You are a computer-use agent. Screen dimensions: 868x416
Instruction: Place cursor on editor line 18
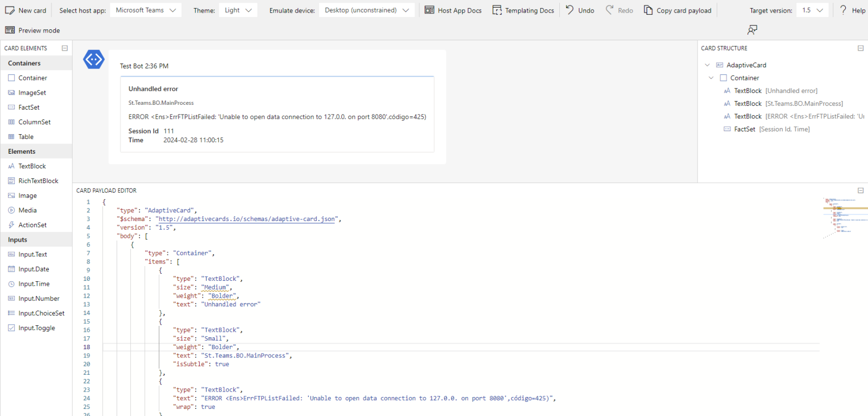click(x=461, y=347)
